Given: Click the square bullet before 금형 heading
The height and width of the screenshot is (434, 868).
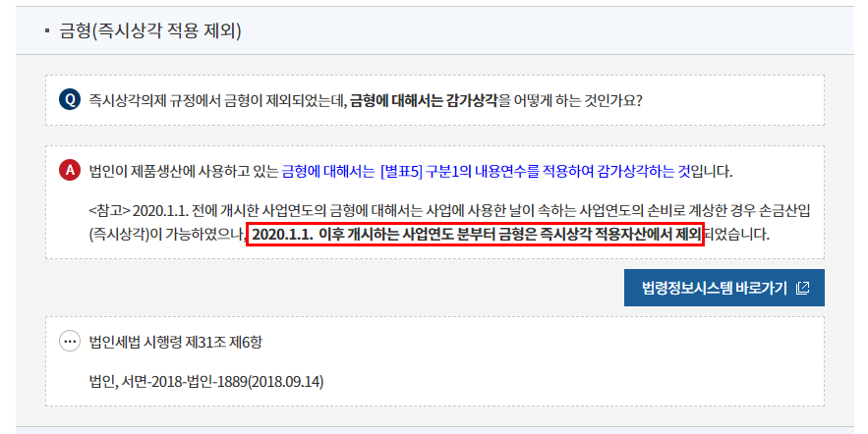Looking at the screenshot, I should click(47, 31).
